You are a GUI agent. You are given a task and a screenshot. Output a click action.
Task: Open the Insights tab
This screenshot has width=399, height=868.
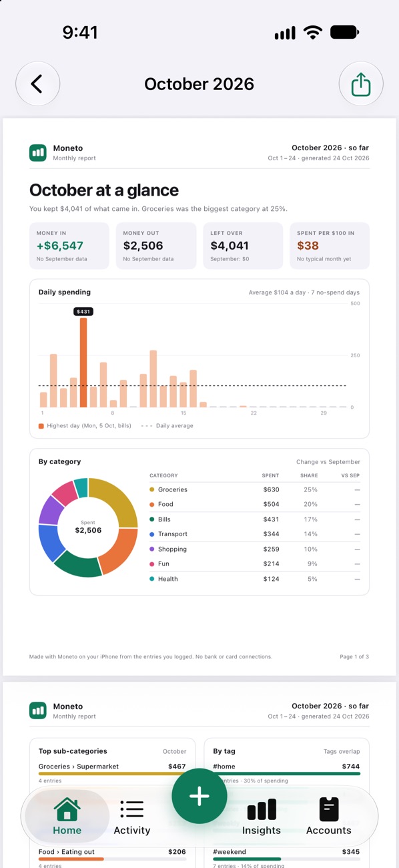(262, 816)
